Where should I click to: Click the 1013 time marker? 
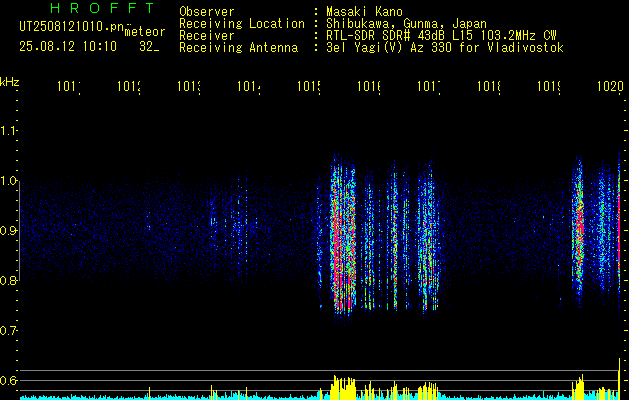click(x=189, y=86)
